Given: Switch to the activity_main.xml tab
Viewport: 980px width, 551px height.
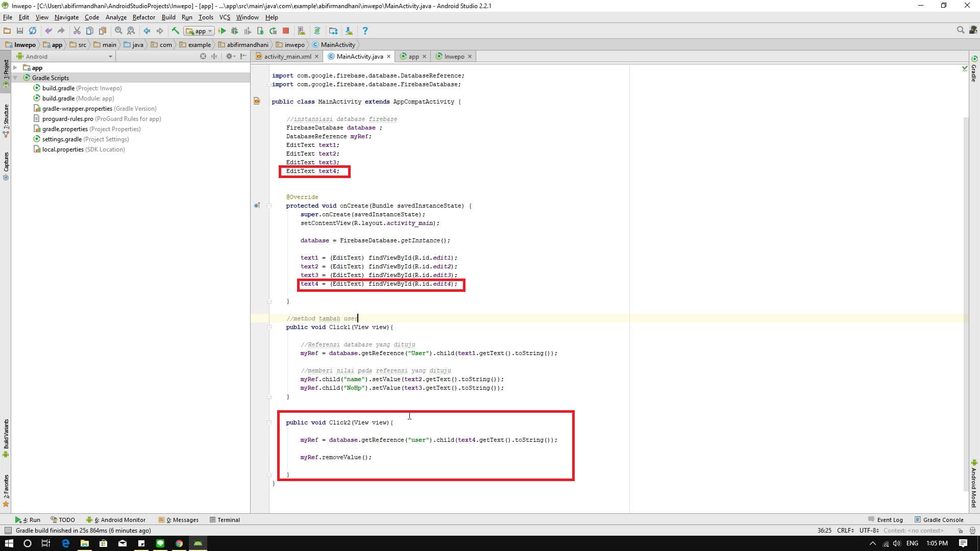Looking at the screenshot, I should pyautogui.click(x=287, y=56).
